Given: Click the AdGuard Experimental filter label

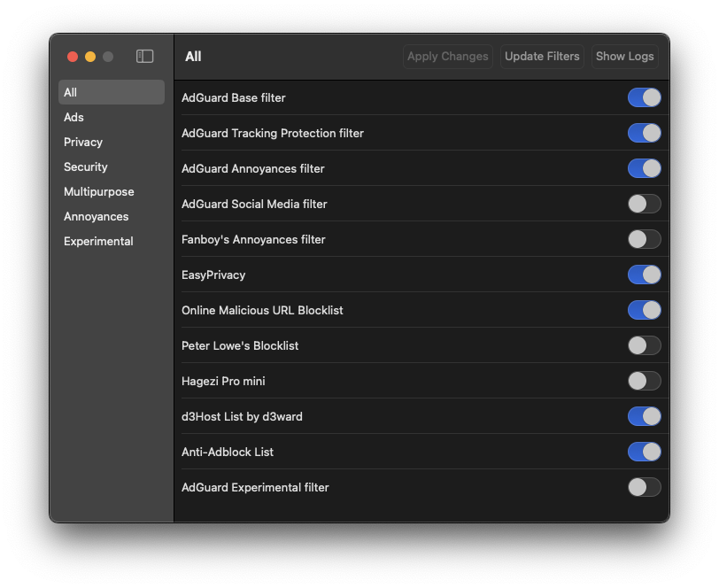Looking at the screenshot, I should [x=255, y=487].
